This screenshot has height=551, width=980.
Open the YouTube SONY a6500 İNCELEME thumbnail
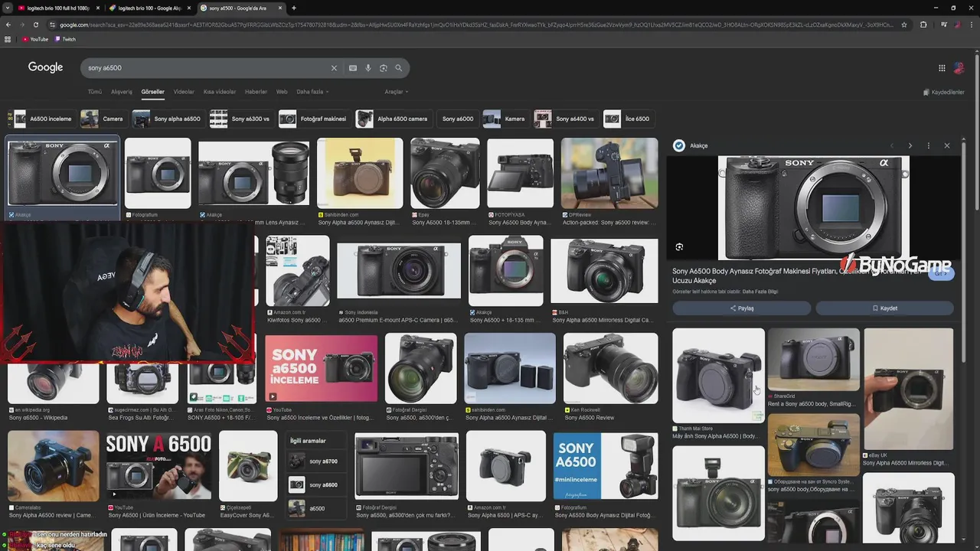322,368
